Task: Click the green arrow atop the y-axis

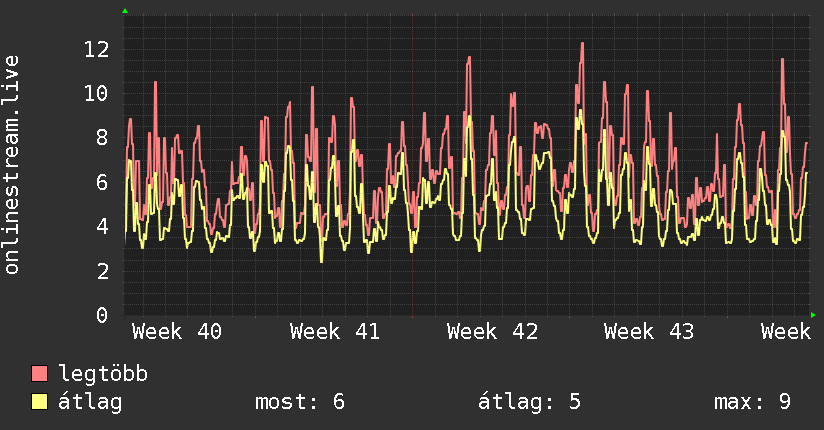Action: (125, 11)
